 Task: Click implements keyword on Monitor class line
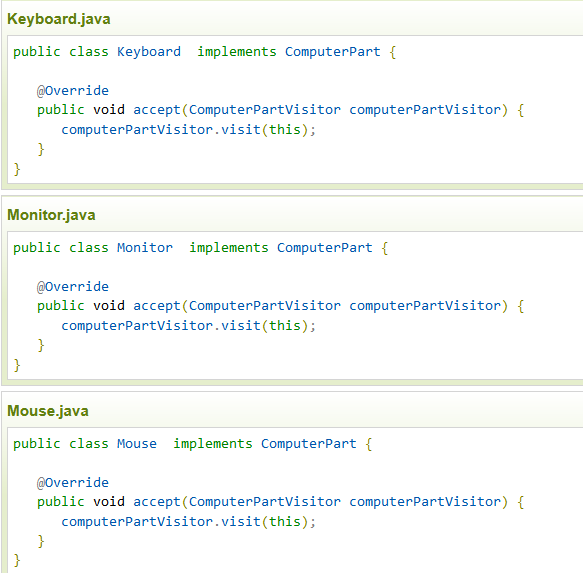tap(229, 248)
